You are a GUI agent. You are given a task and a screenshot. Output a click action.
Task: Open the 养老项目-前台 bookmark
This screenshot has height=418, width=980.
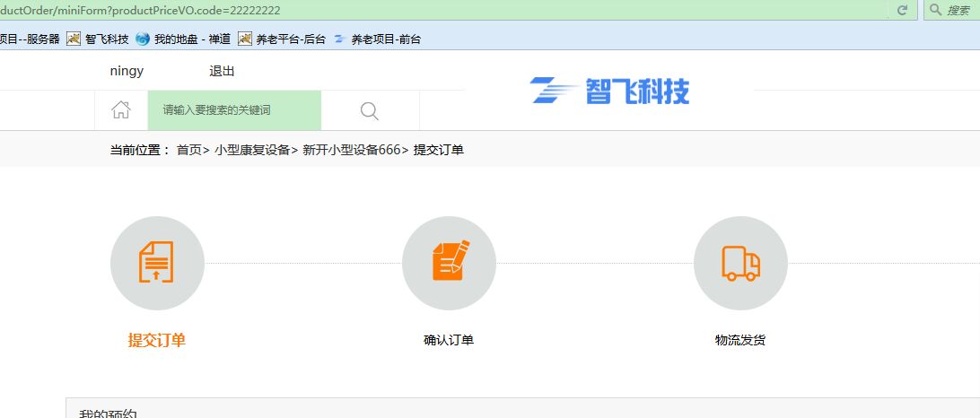pos(377,39)
